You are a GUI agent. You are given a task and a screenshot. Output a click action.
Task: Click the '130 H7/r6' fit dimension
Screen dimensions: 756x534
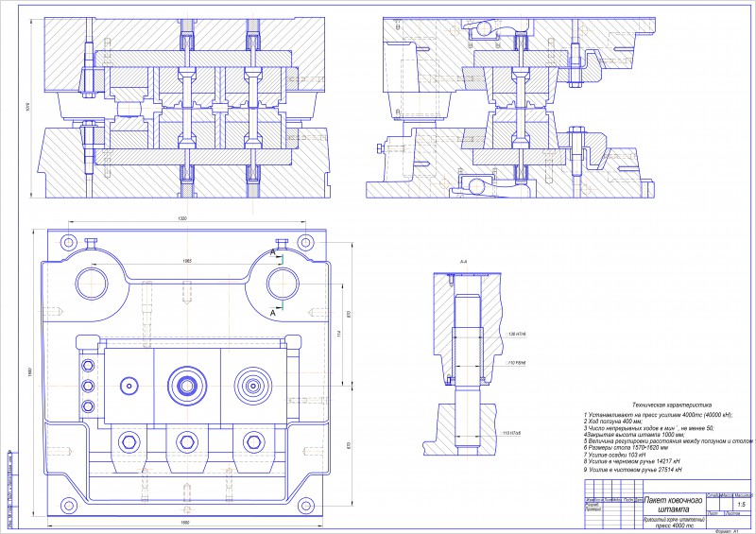coord(517,334)
